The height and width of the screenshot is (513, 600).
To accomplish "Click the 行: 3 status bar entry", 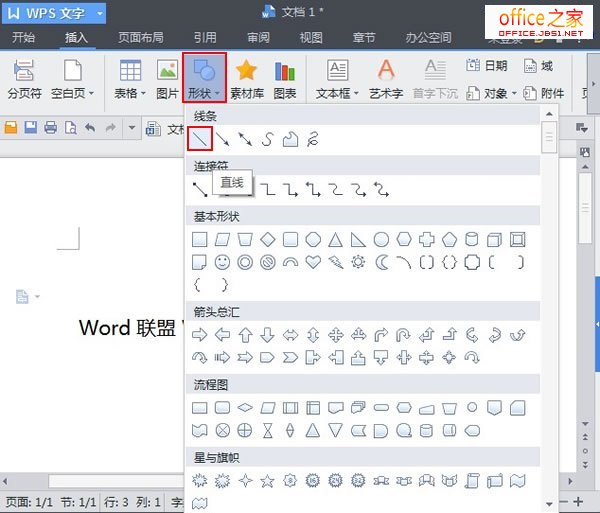I will [116, 502].
